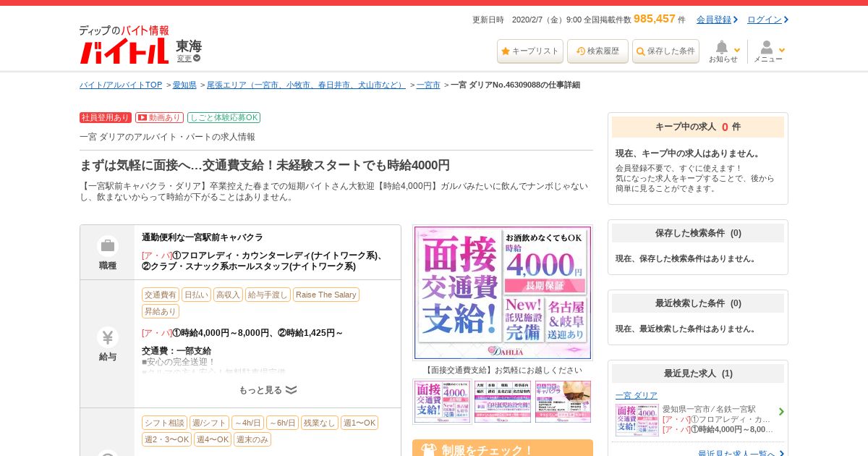Click the 社員登用あり tag
This screenshot has width=868, height=456.
[x=106, y=117]
